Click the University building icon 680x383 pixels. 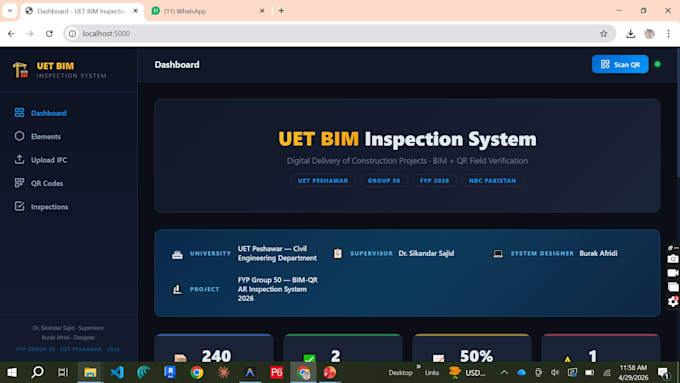[177, 254]
